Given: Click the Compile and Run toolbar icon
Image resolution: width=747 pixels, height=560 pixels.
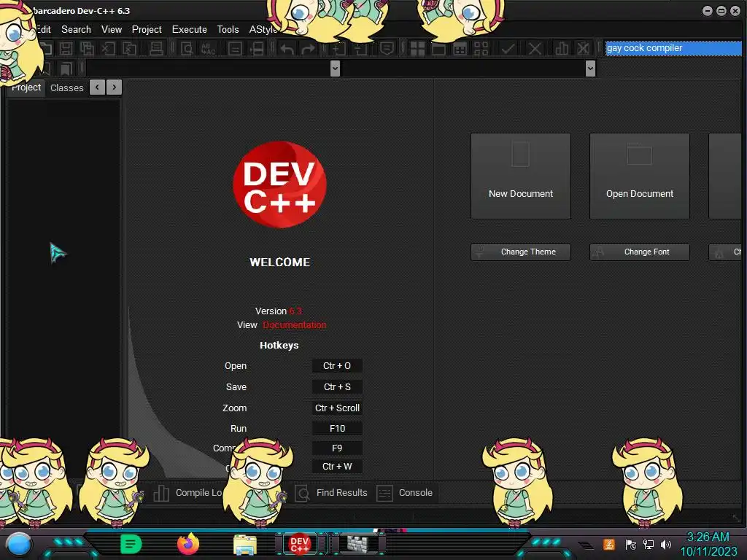Looking at the screenshot, I should 460,48.
